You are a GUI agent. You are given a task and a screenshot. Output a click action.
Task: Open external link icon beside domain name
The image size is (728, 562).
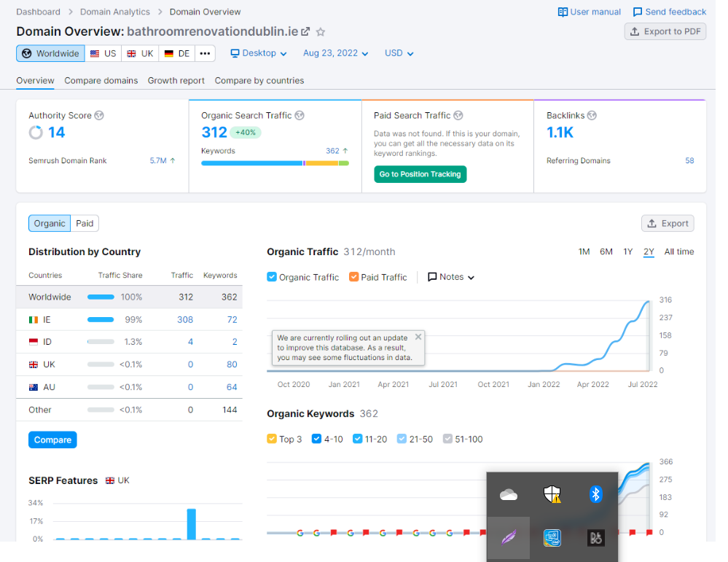[305, 31]
